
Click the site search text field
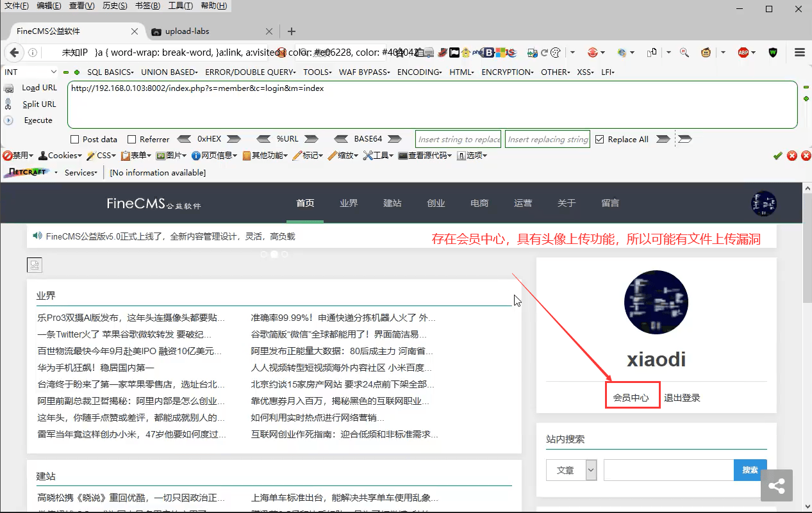point(668,470)
